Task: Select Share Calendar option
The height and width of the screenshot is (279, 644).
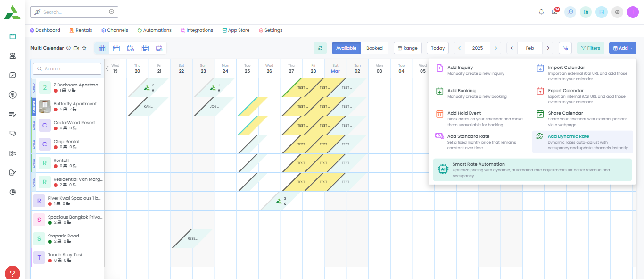Action: coord(583,119)
